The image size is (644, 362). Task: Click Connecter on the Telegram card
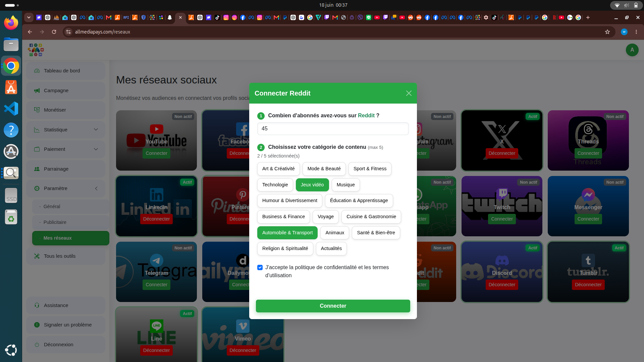coord(156,285)
